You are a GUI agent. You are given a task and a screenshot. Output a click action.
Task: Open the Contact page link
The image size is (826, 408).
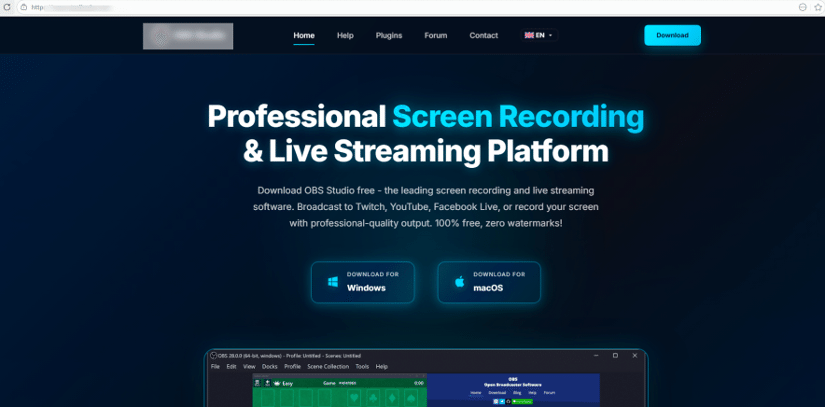coord(484,35)
